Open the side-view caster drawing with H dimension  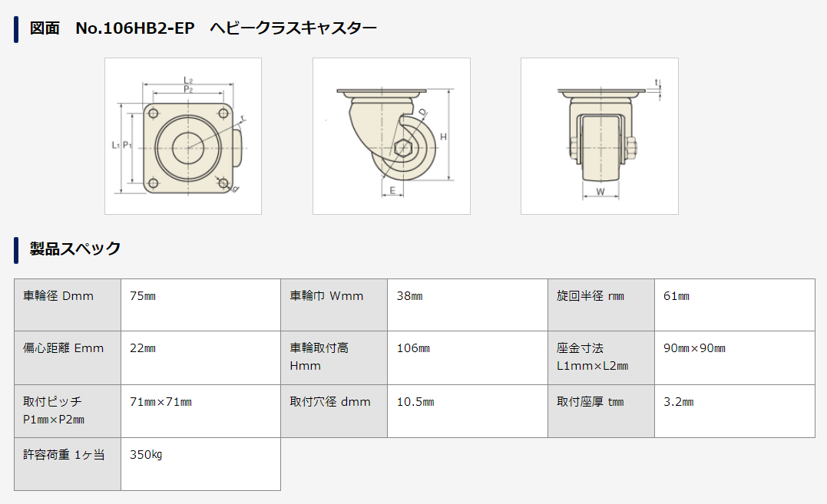[x=392, y=136]
